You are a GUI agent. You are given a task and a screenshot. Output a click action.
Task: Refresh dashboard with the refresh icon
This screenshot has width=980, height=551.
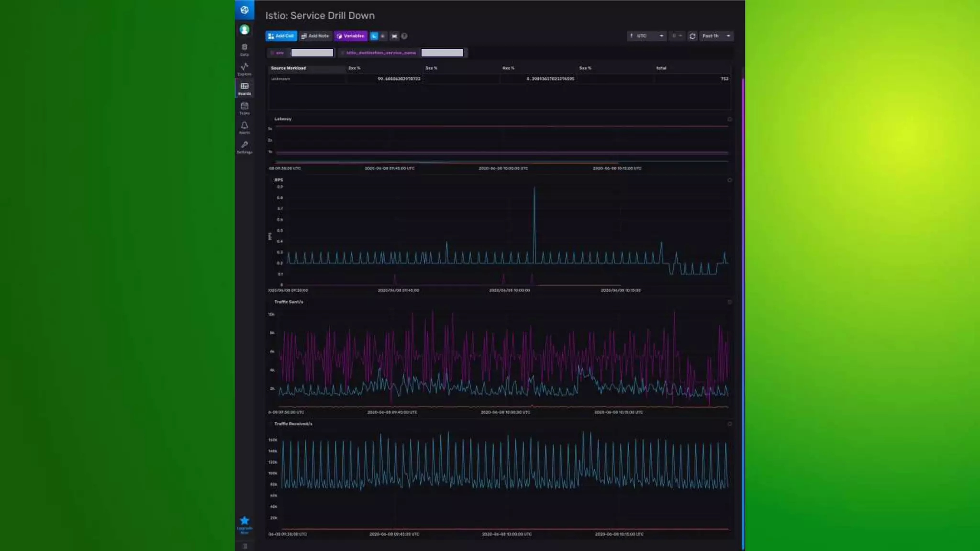pos(692,36)
